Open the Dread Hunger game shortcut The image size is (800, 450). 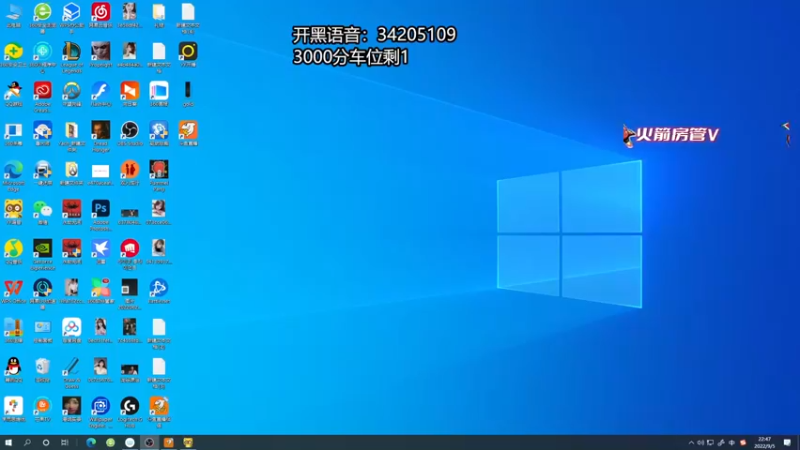(101, 130)
